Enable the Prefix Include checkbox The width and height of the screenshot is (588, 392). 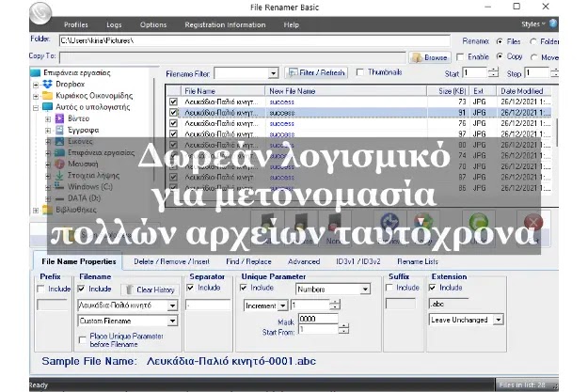[x=40, y=289]
